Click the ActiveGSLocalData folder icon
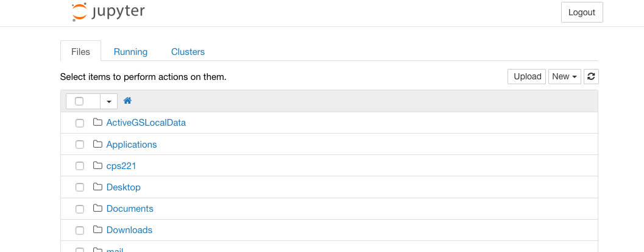Image resolution: width=644 pixels, height=252 pixels. (97, 123)
